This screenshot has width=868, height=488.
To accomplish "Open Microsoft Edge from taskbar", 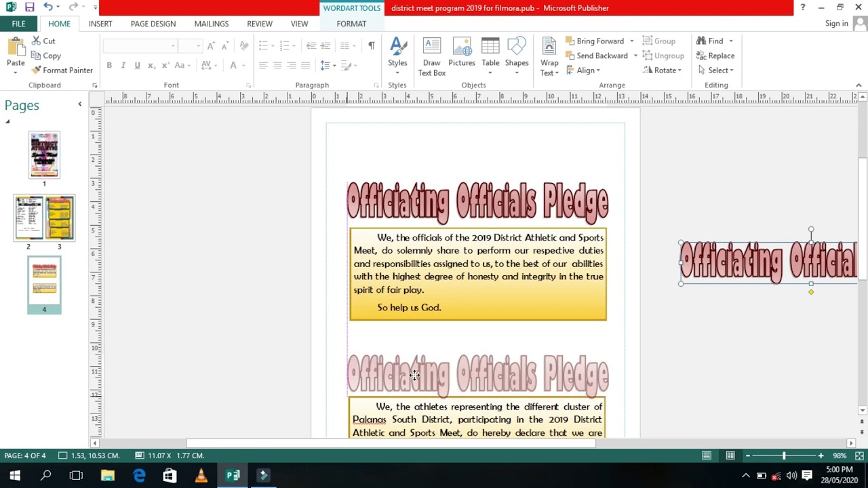I will coord(139,476).
